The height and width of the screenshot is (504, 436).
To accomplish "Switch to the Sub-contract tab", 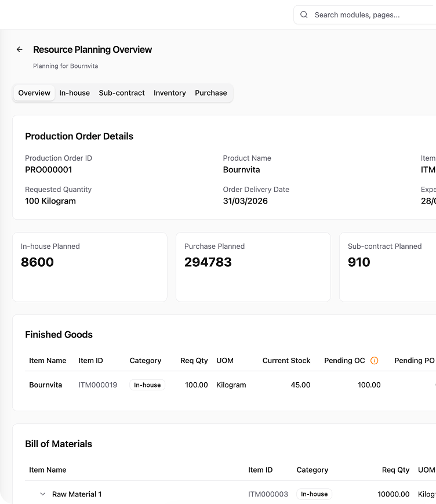I will point(122,93).
